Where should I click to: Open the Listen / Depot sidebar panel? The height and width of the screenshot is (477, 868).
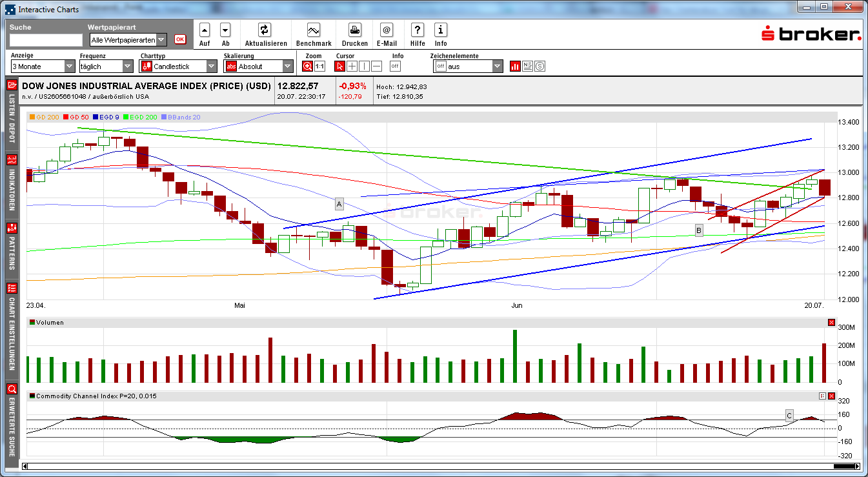[x=12, y=114]
